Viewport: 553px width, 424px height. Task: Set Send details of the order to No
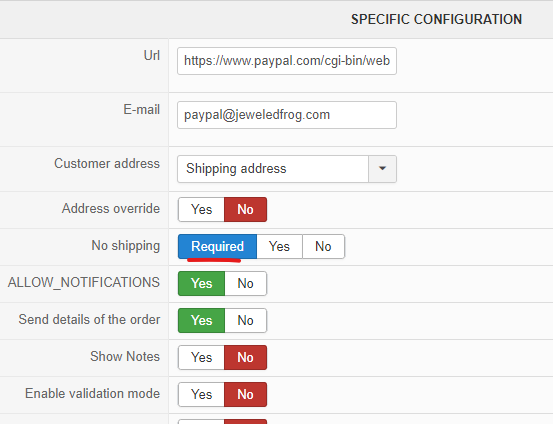pyautogui.click(x=245, y=321)
